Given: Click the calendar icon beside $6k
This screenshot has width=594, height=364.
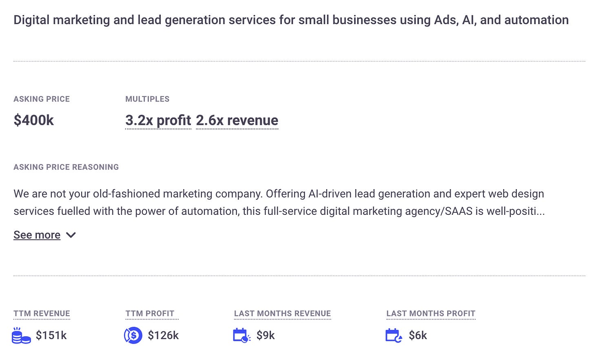Looking at the screenshot, I should 394,335.
